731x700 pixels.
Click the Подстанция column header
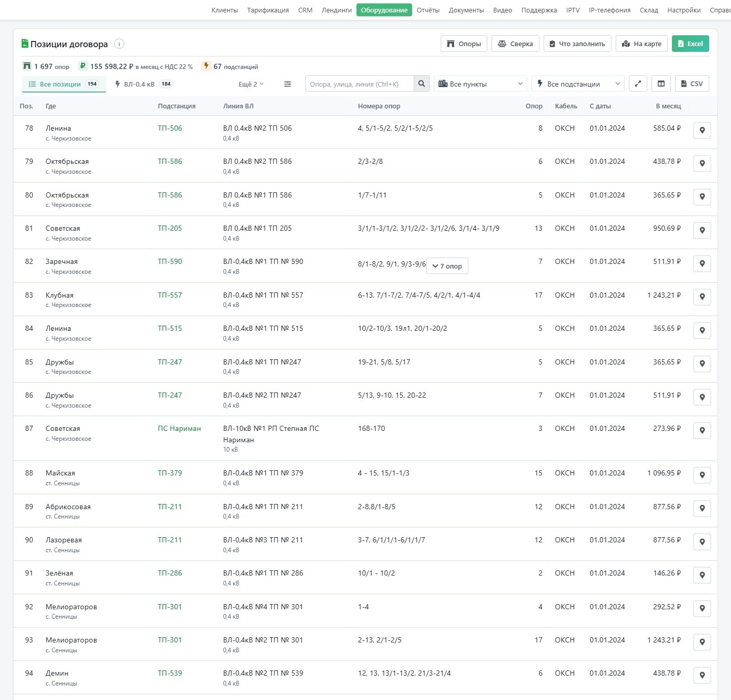(x=177, y=106)
